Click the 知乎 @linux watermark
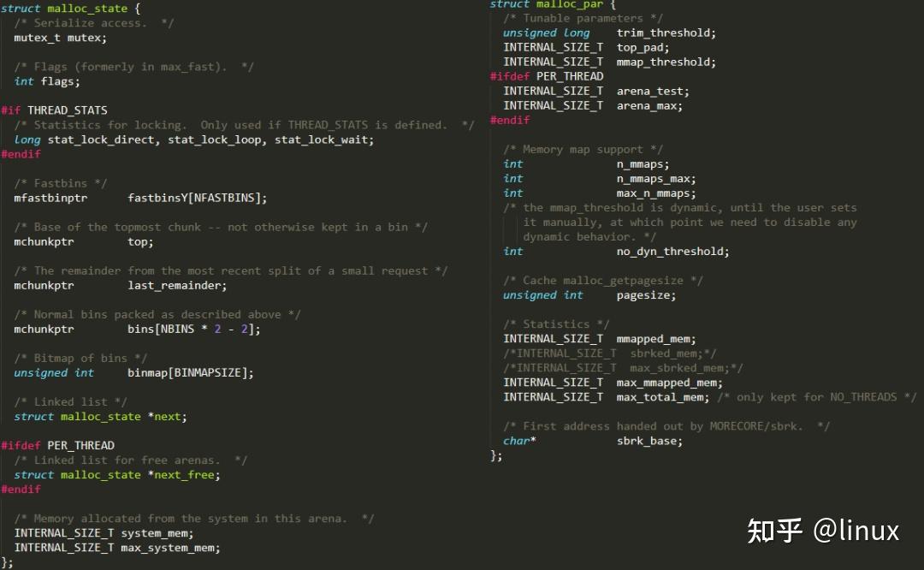Viewport: 924px width, 570px height. 823,531
